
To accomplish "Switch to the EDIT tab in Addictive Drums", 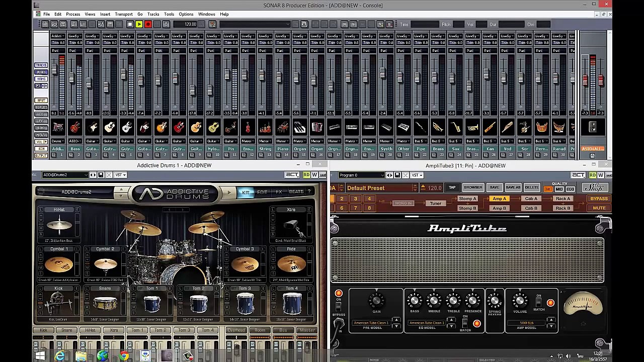I will pos(262,192).
